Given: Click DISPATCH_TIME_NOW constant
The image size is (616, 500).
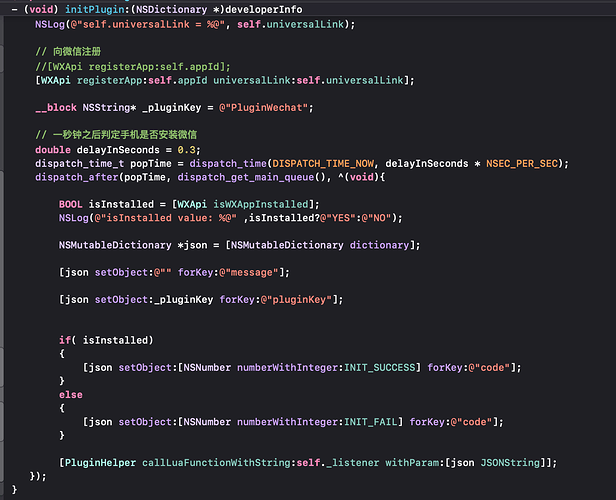Looking at the screenshot, I should click(x=323, y=163).
